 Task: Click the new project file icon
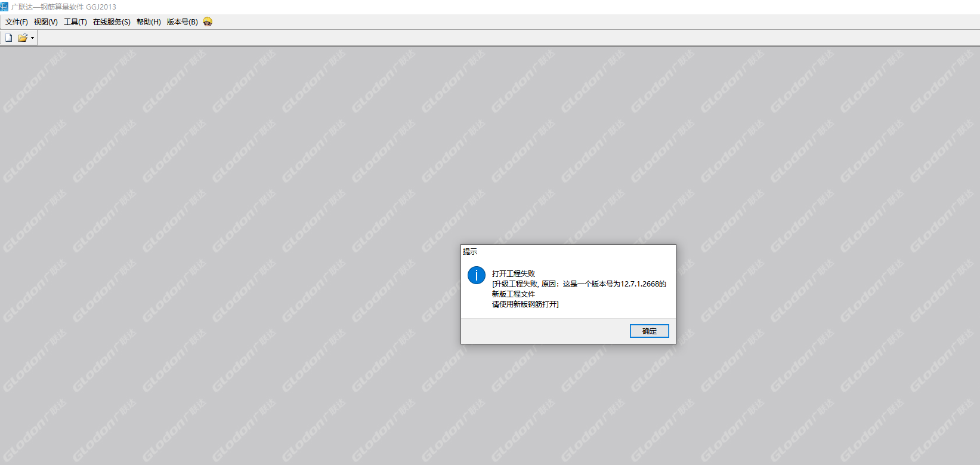9,38
